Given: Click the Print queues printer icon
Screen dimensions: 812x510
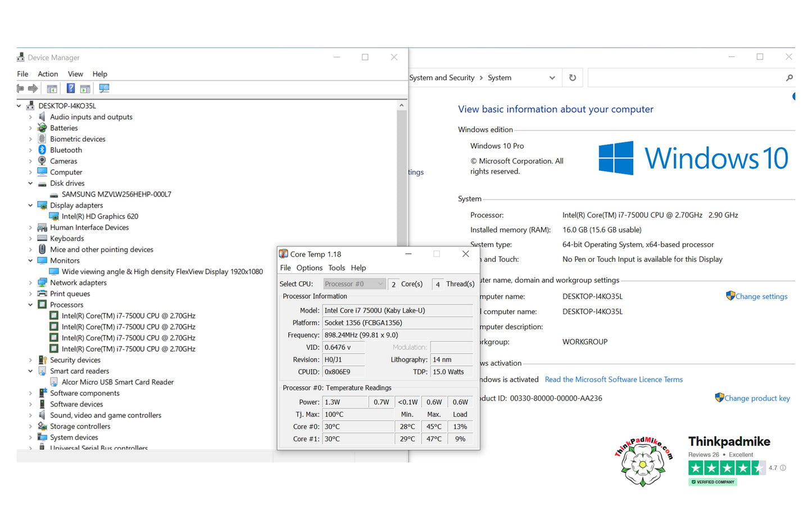Looking at the screenshot, I should [x=42, y=294].
